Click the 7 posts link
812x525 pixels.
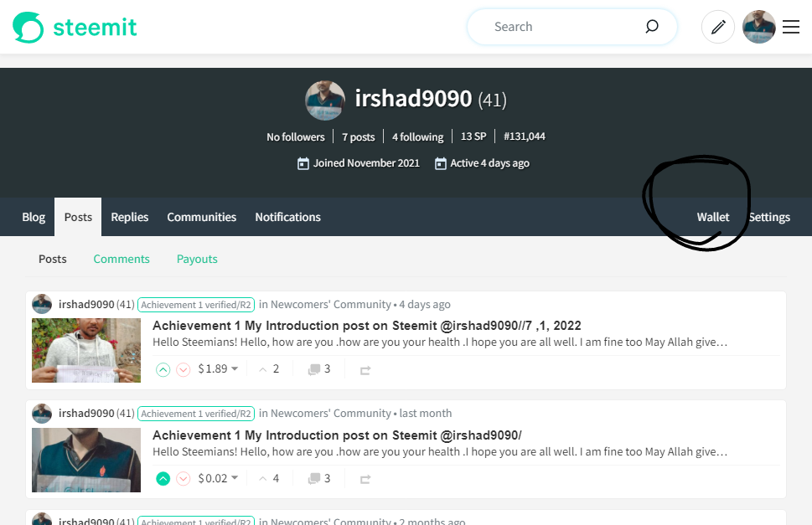coord(359,136)
